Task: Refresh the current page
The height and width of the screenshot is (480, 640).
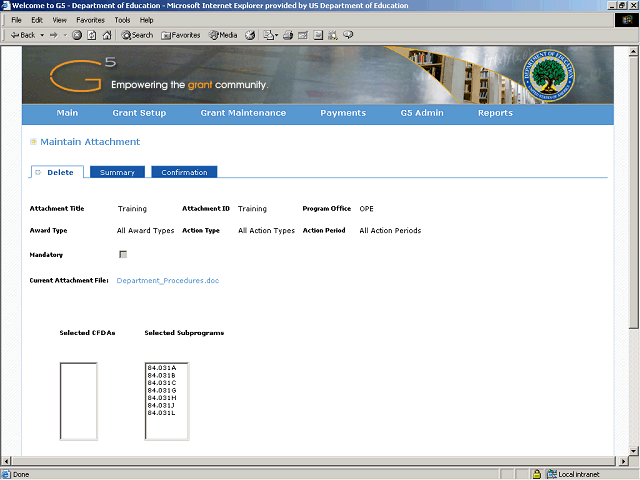Action: coord(92,36)
